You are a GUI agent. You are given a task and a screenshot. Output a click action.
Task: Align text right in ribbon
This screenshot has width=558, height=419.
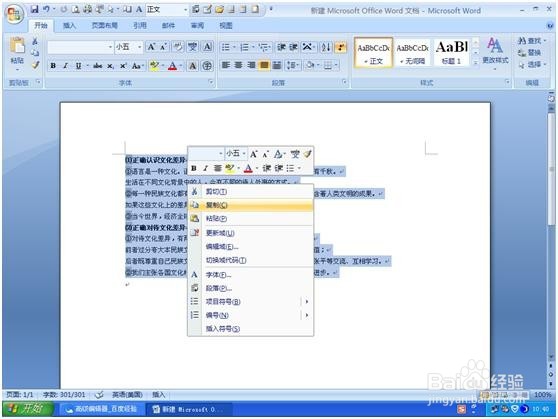(x=251, y=65)
